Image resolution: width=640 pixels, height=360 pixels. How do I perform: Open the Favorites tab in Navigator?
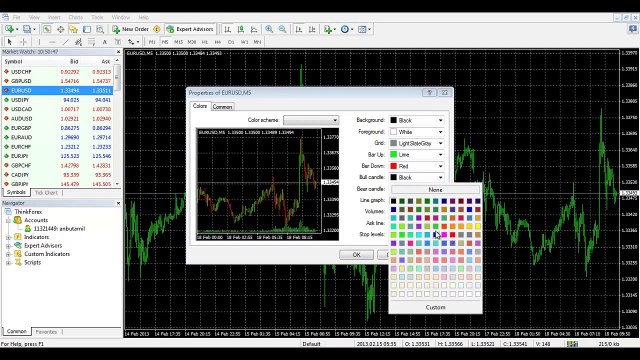46,332
